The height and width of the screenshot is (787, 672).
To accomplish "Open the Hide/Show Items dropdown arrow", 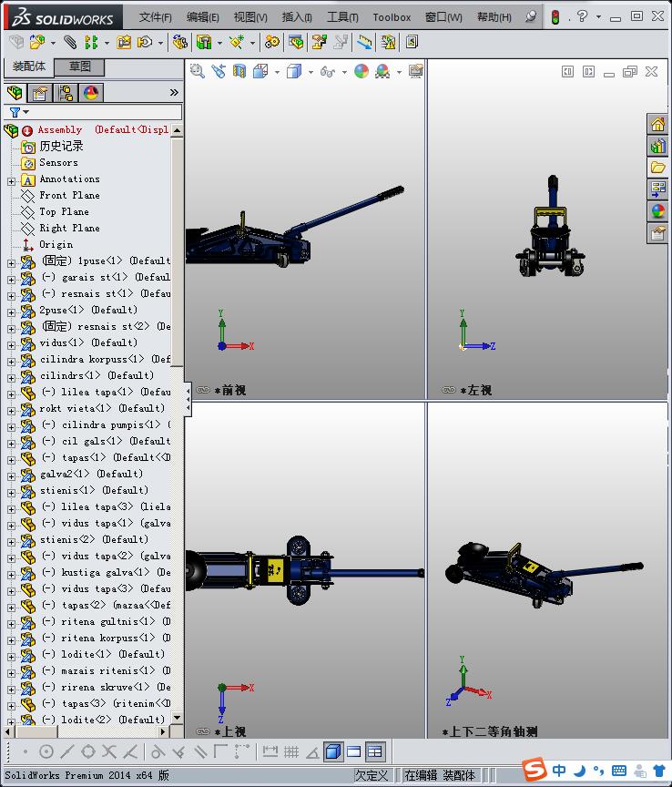I will [x=344, y=72].
